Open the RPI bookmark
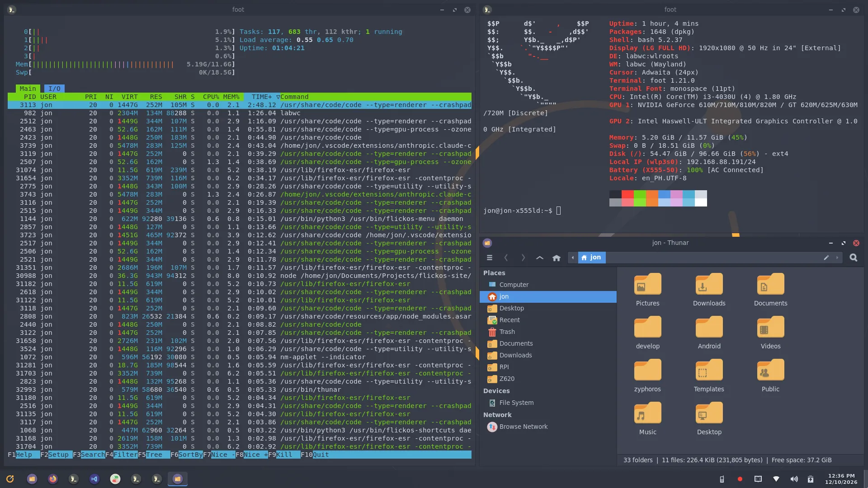The width and height of the screenshot is (868, 488). pos(548,367)
